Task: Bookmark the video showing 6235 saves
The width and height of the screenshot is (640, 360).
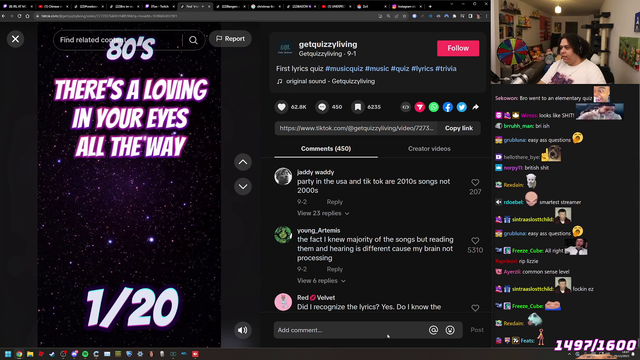Action: point(358,107)
